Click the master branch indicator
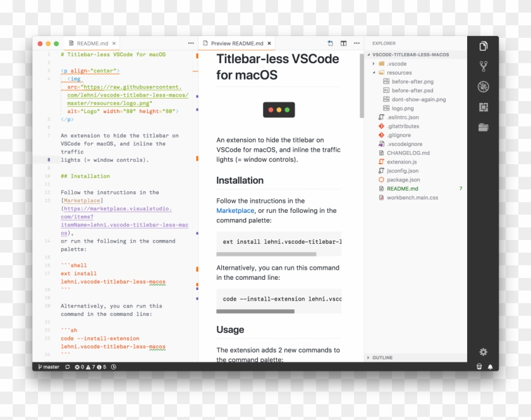The image size is (531, 420). pos(49,367)
